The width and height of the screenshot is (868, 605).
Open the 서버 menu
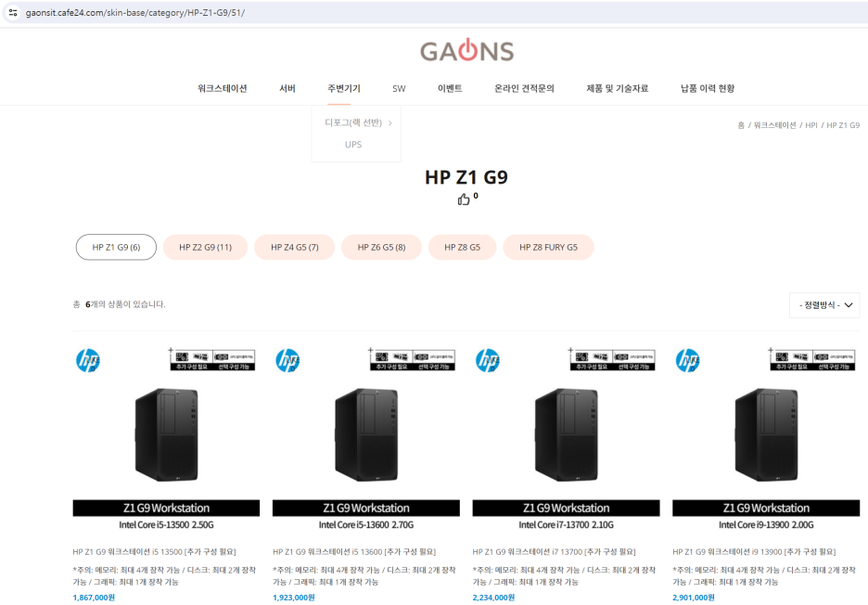click(287, 89)
